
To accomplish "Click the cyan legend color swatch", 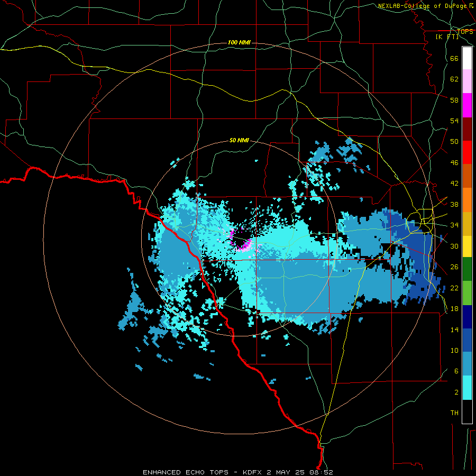I will [x=467, y=388].
